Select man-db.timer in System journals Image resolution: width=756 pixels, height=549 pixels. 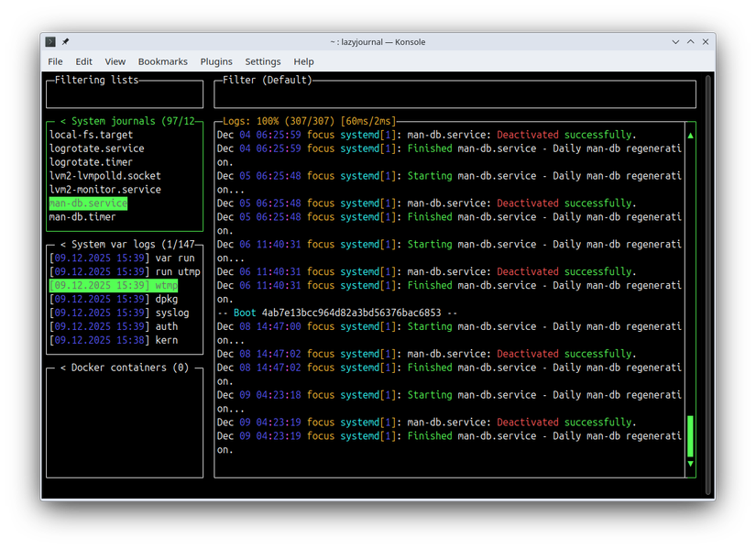(x=82, y=216)
